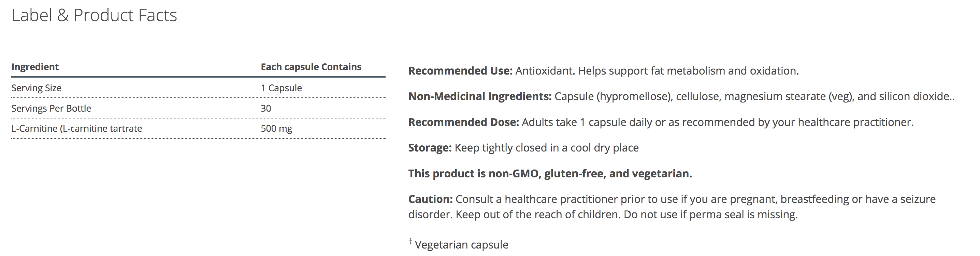Click the Servings Per Bottle label

pos(52,109)
